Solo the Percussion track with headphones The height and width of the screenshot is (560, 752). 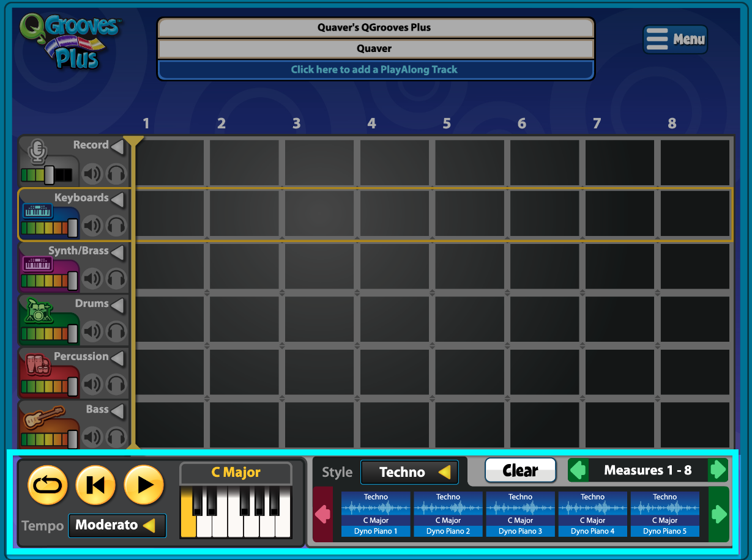pyautogui.click(x=116, y=385)
